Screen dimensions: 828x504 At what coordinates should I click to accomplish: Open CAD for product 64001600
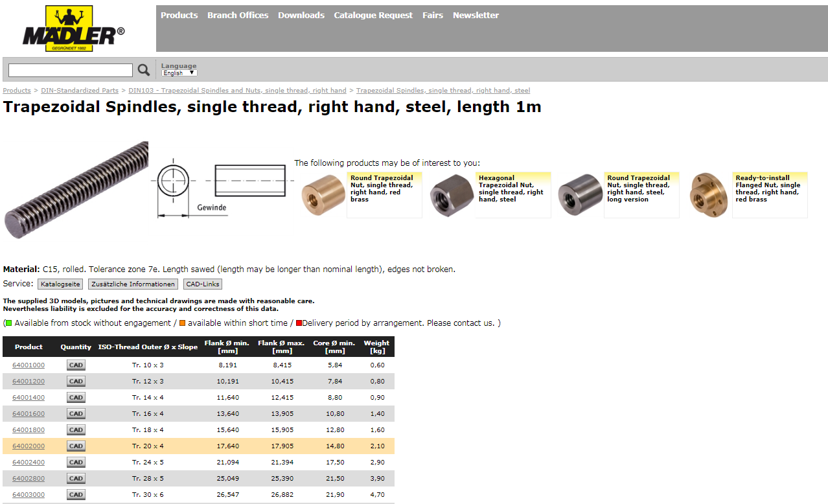click(76, 414)
